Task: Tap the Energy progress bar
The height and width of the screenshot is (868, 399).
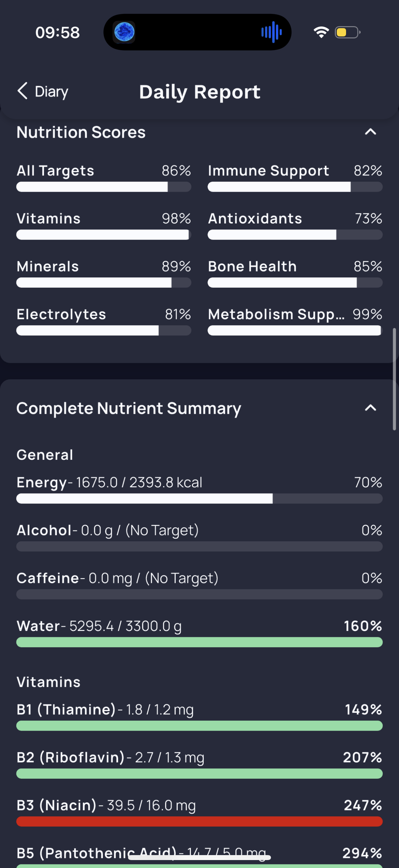Action: coord(199,499)
